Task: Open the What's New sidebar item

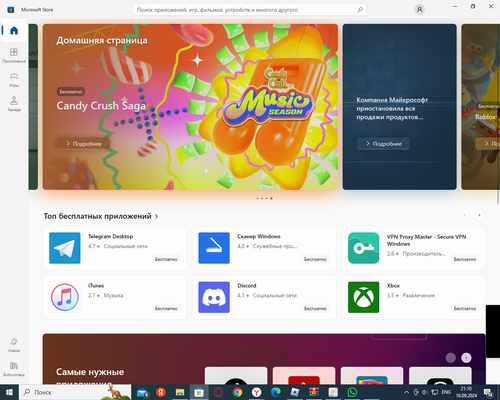Action: point(14,345)
